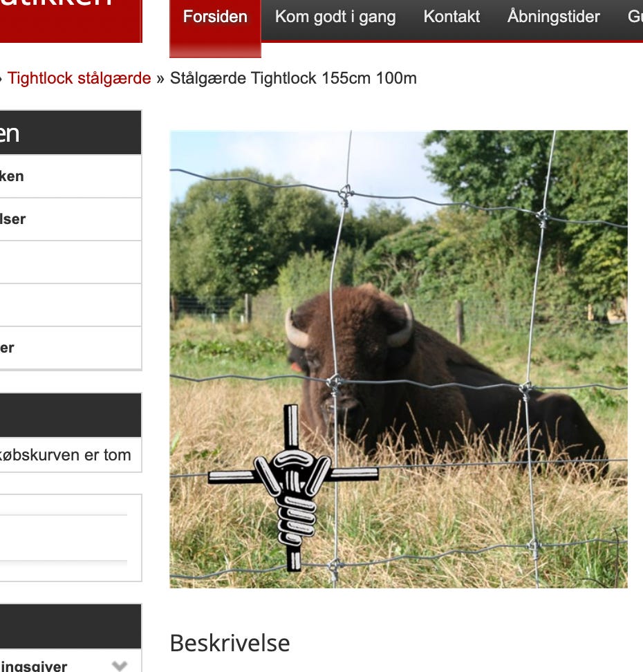Click the dark header above ingsgiver

click(71, 626)
